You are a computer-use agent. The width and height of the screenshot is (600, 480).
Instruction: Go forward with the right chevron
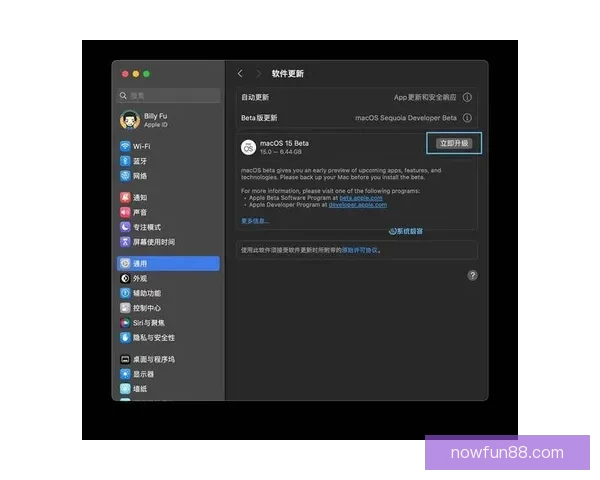coord(258,73)
